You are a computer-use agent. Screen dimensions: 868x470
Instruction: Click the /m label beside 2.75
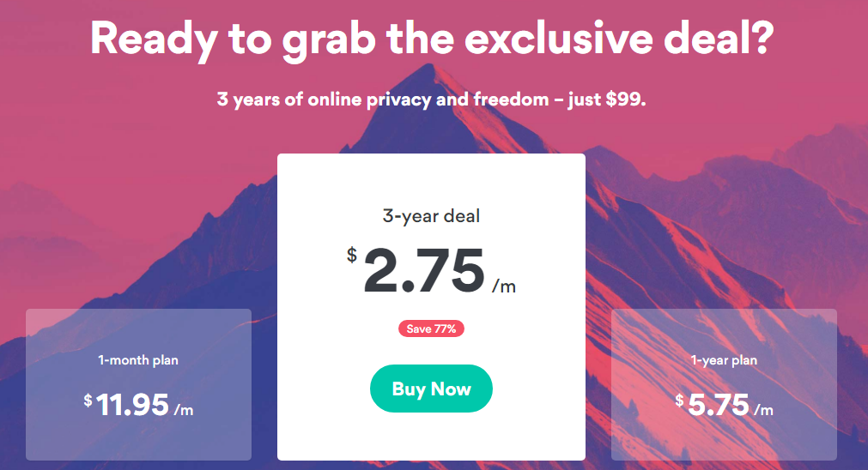click(x=504, y=286)
